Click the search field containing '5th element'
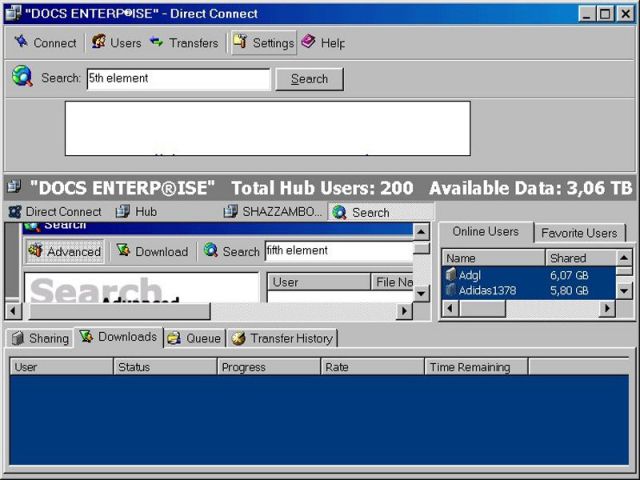 tap(178, 79)
